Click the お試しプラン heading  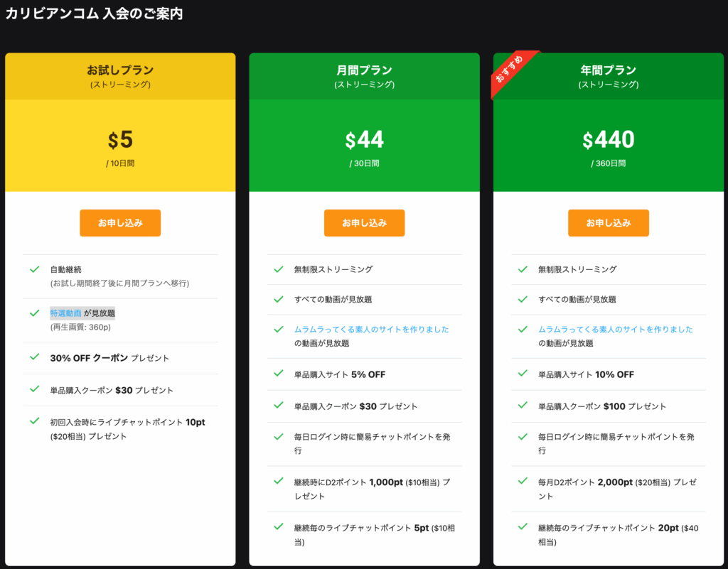click(x=120, y=70)
